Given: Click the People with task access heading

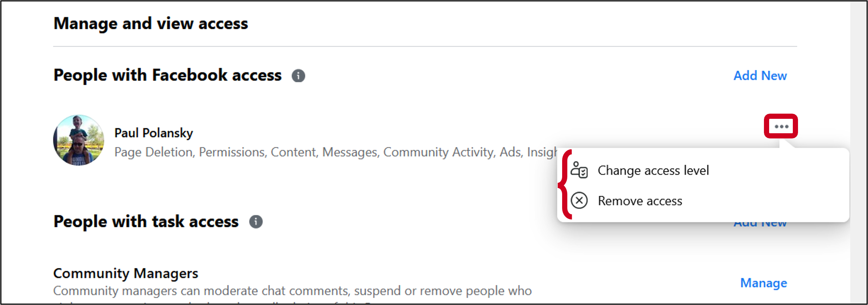Looking at the screenshot, I should pyautogui.click(x=146, y=222).
